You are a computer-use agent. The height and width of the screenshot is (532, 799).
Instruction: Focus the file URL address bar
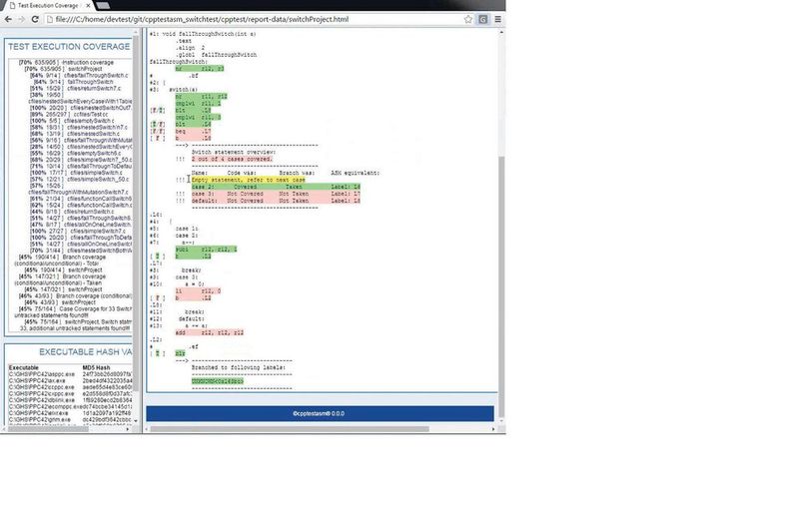coord(253,19)
